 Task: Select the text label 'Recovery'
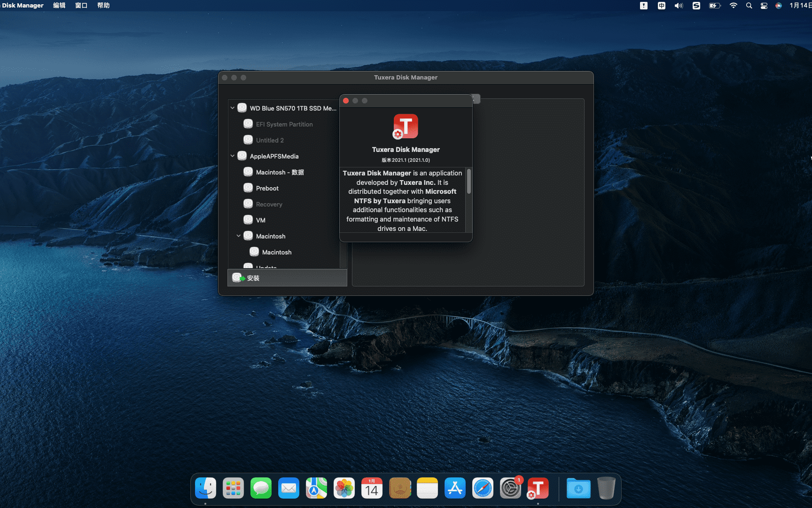click(x=269, y=204)
